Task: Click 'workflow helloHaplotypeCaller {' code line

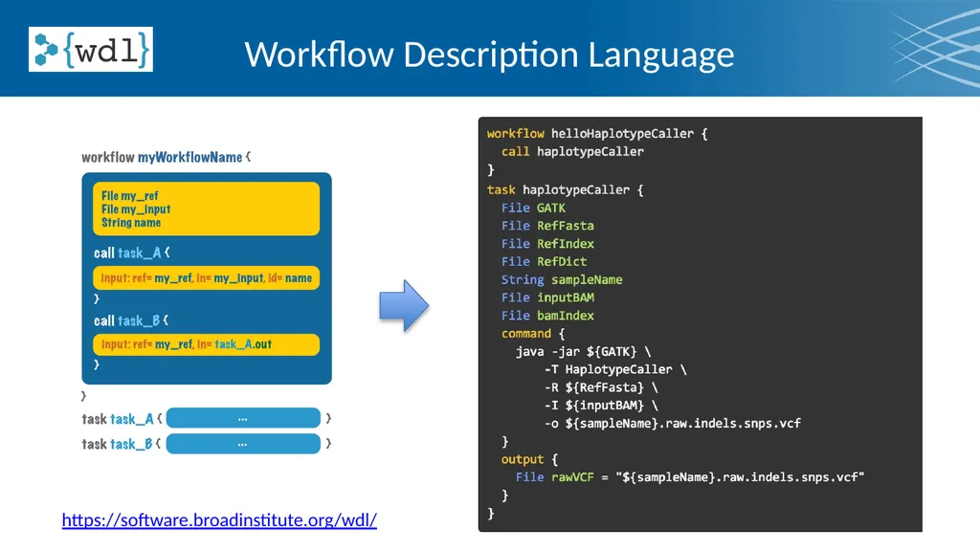Action: pyautogui.click(x=597, y=134)
